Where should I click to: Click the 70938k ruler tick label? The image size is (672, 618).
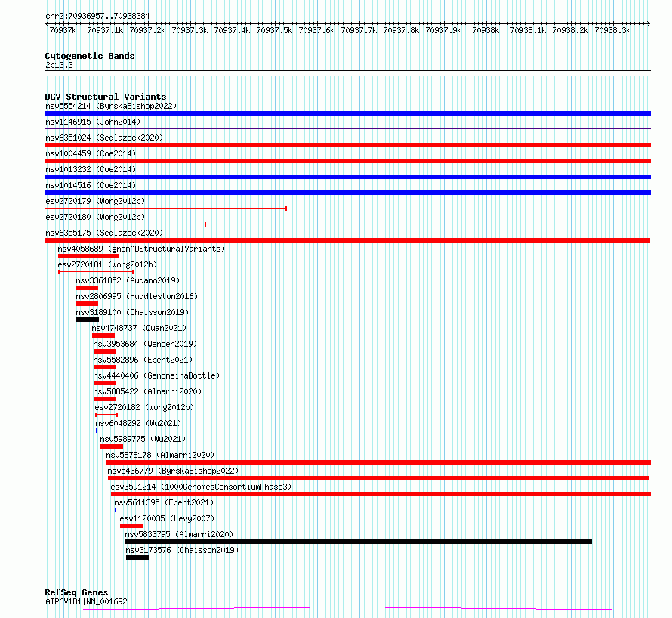(x=486, y=30)
